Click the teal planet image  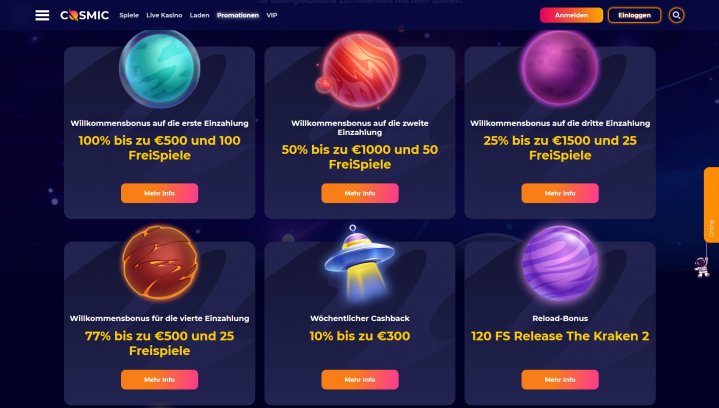(160, 69)
